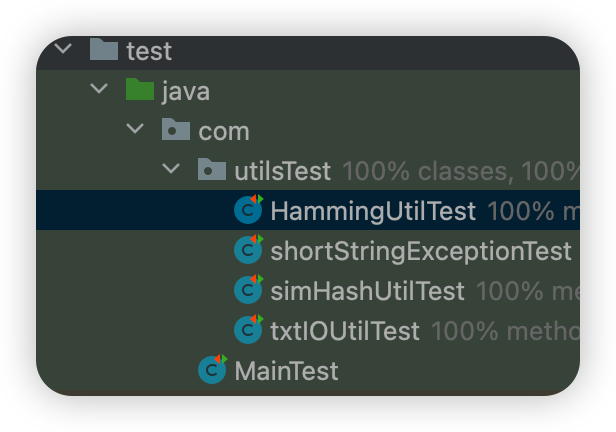Select the MainTest file name

point(286,371)
